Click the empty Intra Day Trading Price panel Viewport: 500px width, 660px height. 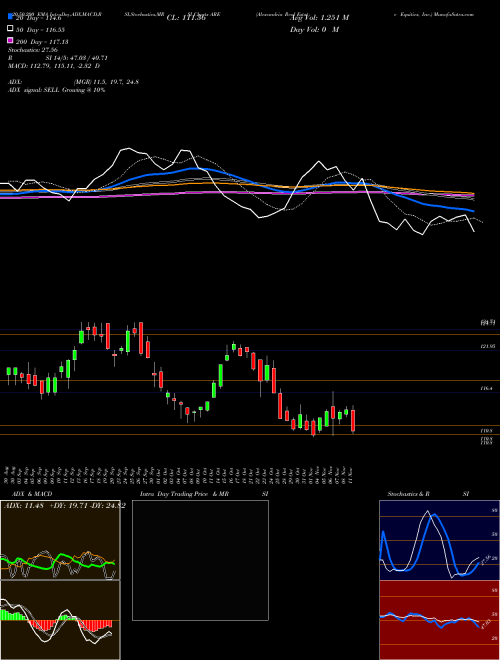(200, 560)
